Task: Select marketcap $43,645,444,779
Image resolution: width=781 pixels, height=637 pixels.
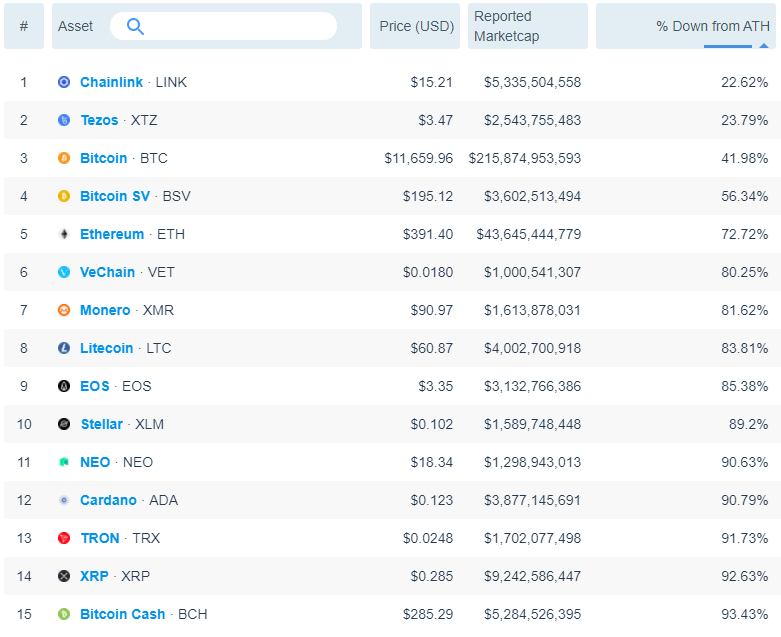Action: point(528,234)
